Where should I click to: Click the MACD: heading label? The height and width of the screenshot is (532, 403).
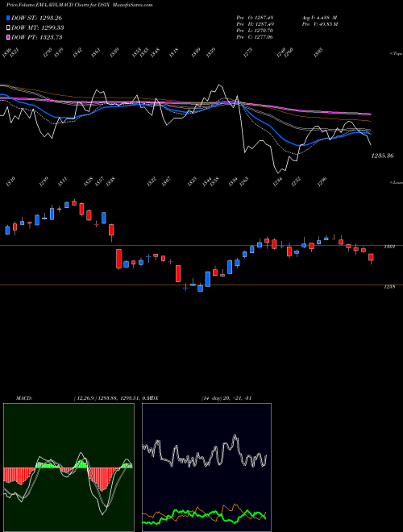[23, 398]
